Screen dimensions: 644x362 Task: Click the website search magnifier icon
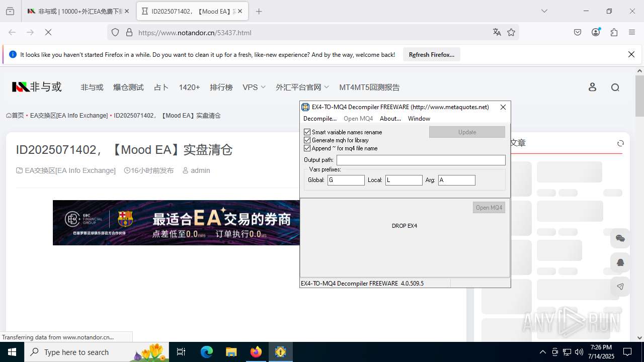[x=615, y=87]
